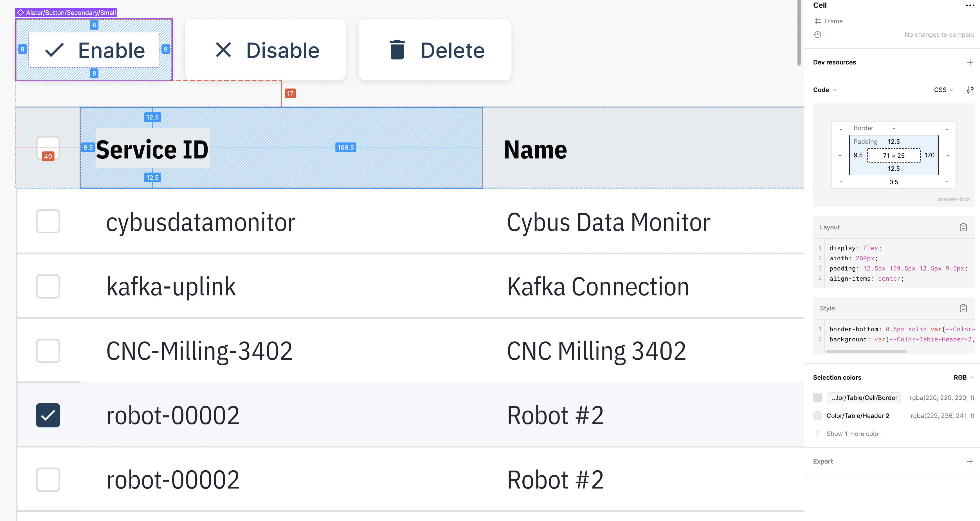Viewport: 980px width, 521px height.
Task: Expand the Code section dropdown
Action: coord(824,90)
